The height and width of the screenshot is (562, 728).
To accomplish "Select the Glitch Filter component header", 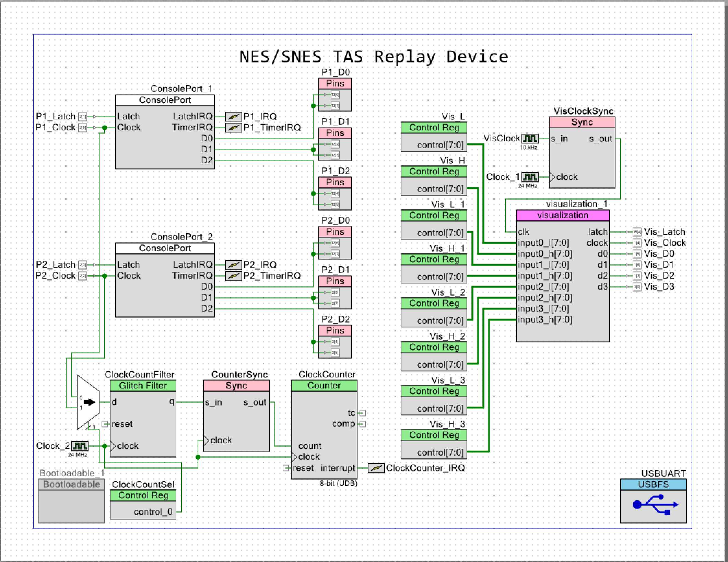I will (143, 385).
